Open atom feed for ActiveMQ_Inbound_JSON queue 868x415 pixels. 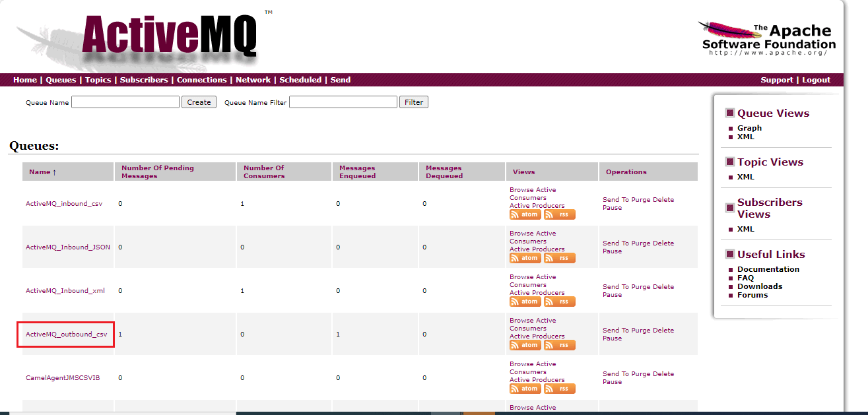coord(525,258)
